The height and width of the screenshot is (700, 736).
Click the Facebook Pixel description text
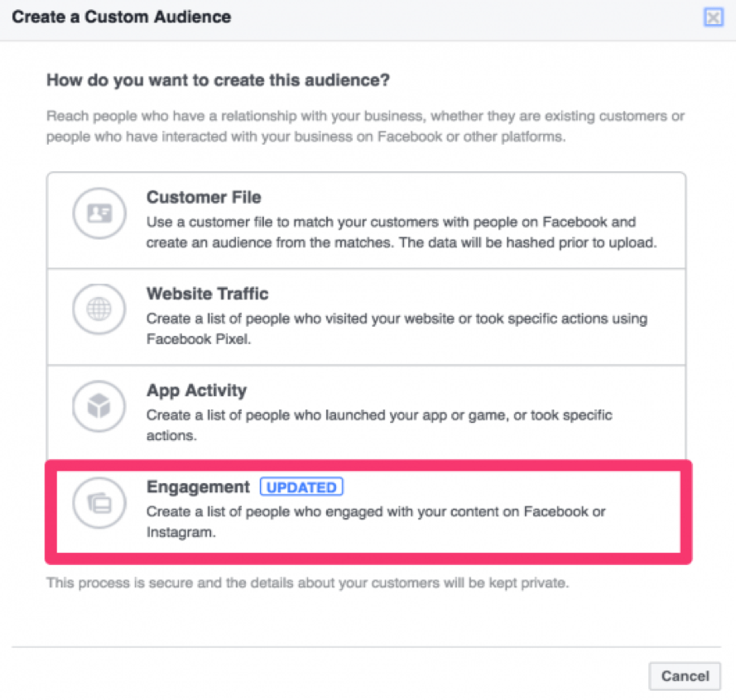tap(397, 328)
